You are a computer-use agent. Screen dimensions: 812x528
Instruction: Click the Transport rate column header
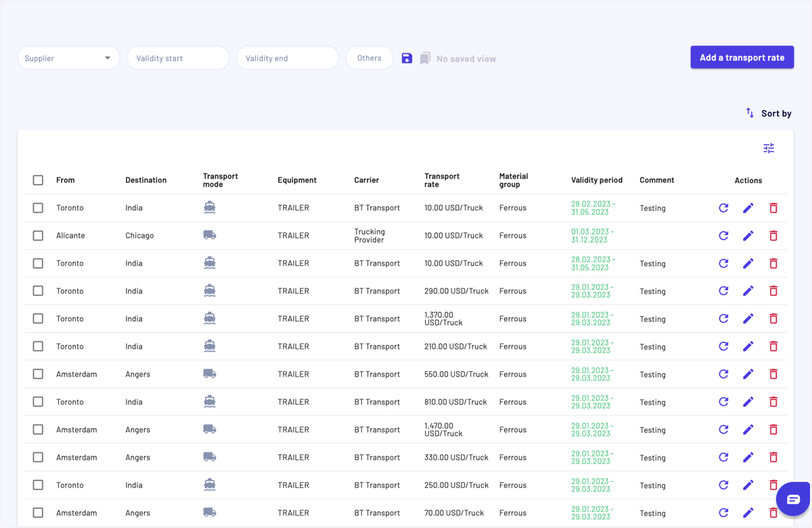point(442,180)
